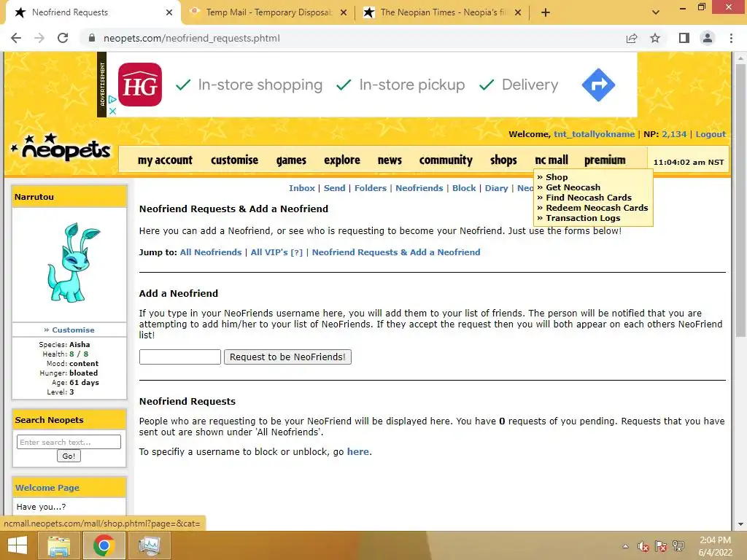
Task: Open the games menu
Action: click(291, 160)
